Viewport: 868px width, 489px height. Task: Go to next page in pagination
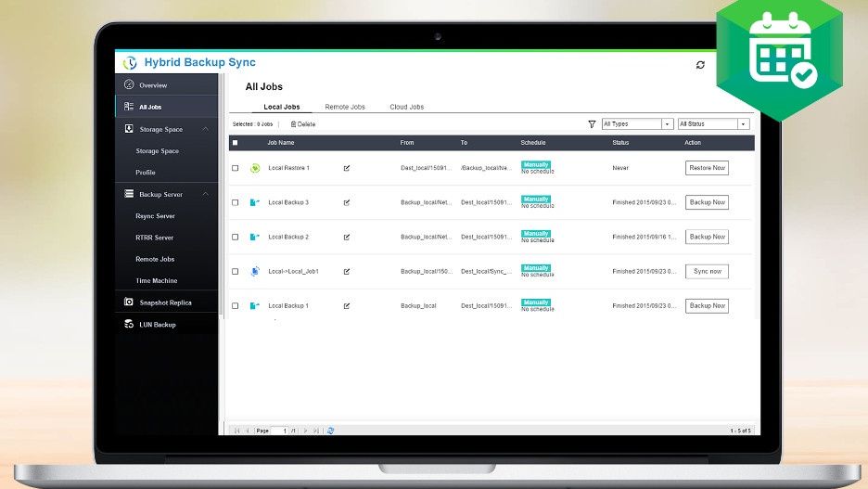(305, 431)
